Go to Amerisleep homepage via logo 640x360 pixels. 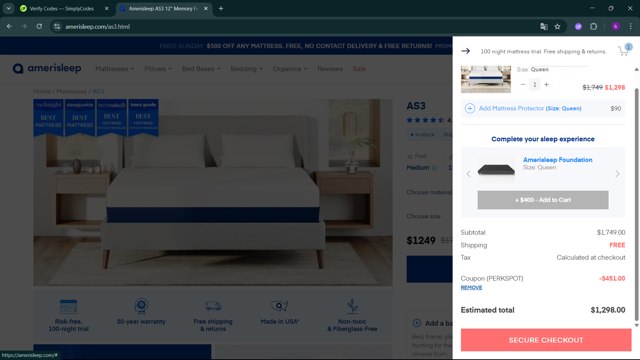[47, 69]
